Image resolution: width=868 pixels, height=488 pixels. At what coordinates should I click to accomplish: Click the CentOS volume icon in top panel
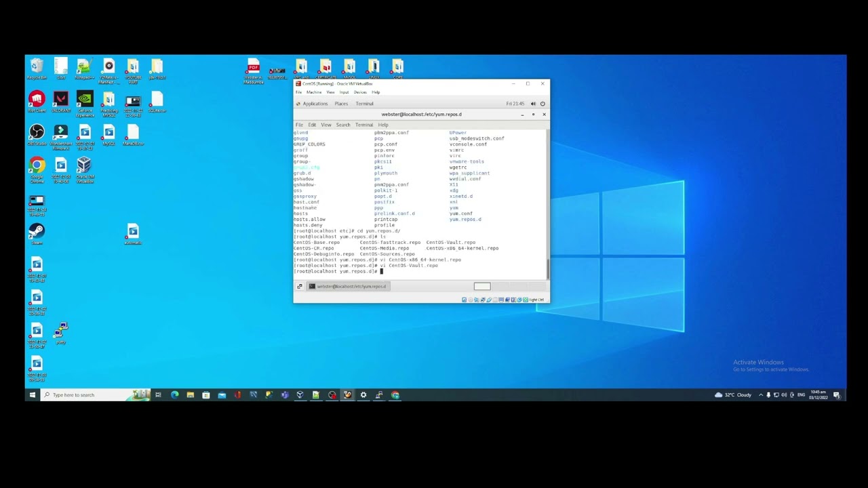coord(533,104)
